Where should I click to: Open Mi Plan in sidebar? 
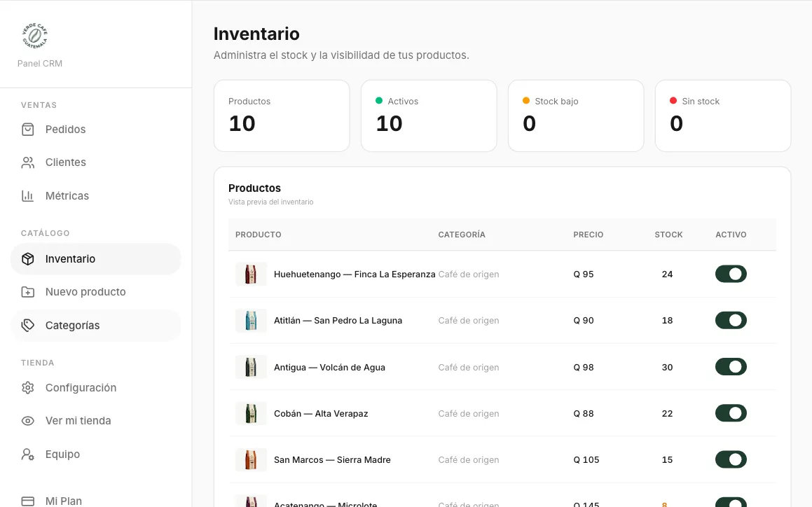[96, 501]
